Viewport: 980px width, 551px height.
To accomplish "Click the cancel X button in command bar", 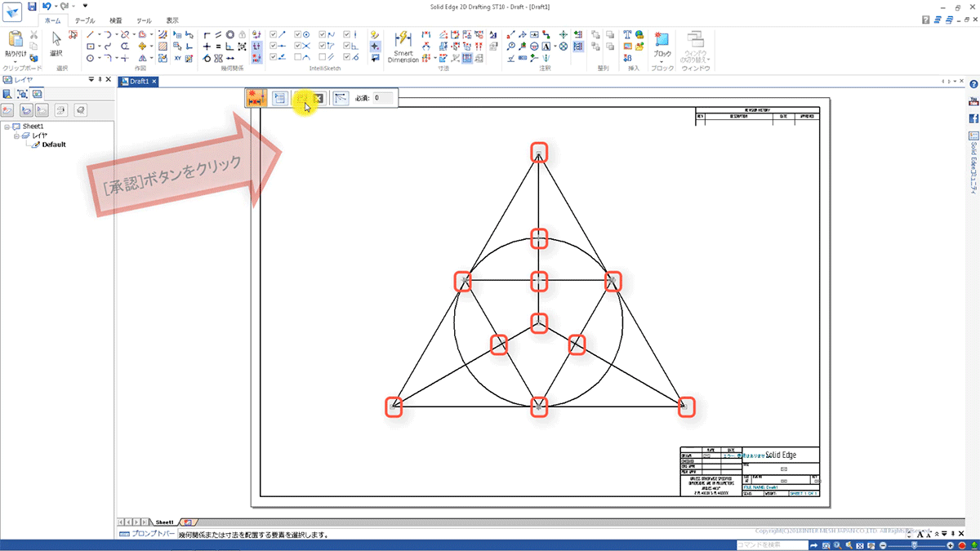I will click(x=318, y=98).
